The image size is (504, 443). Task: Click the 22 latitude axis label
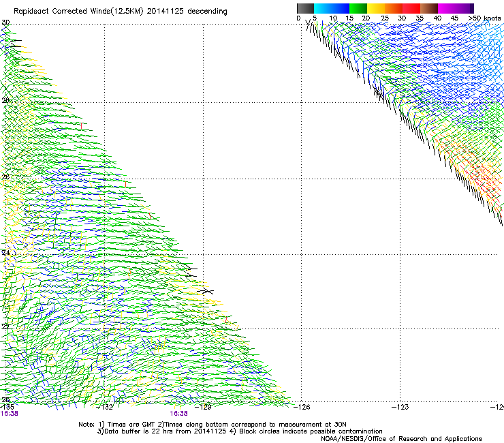[5, 326]
